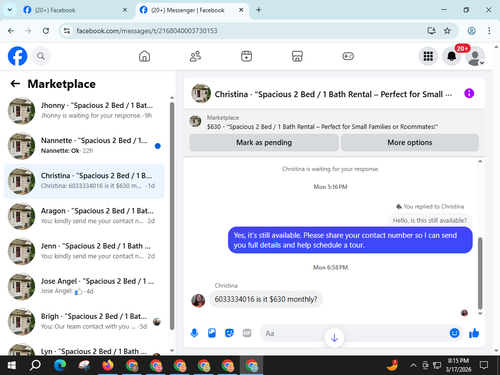Click the listing thumbnail in chat header
Screen dimensions: 500x375
point(201,93)
